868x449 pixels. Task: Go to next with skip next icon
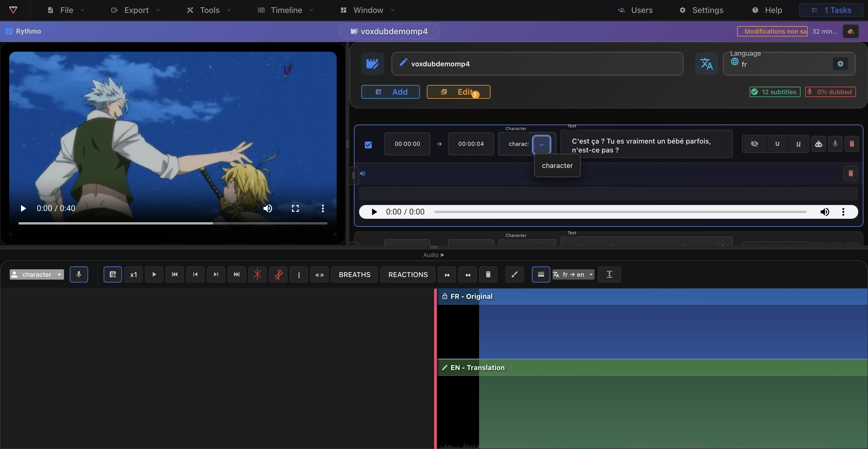click(x=216, y=274)
